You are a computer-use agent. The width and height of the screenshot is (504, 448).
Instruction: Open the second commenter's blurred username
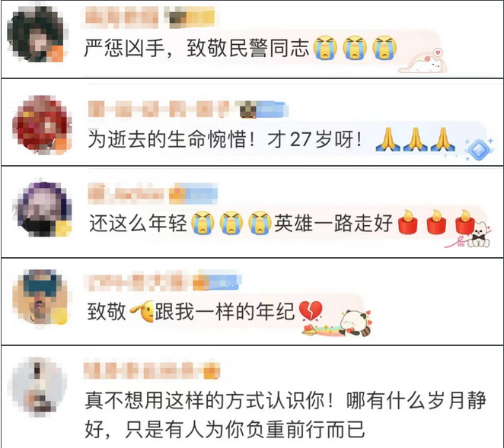click(x=159, y=110)
